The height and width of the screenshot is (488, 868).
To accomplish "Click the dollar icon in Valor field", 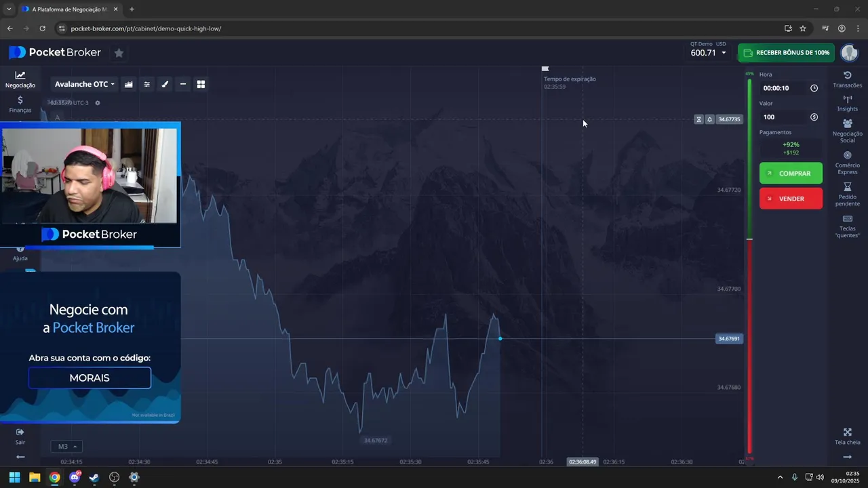I will (x=814, y=117).
